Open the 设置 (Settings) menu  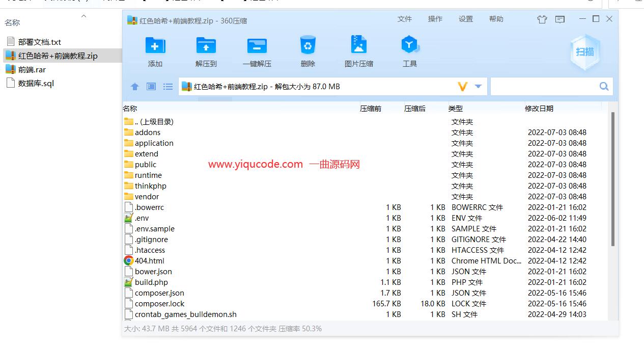pos(466,19)
